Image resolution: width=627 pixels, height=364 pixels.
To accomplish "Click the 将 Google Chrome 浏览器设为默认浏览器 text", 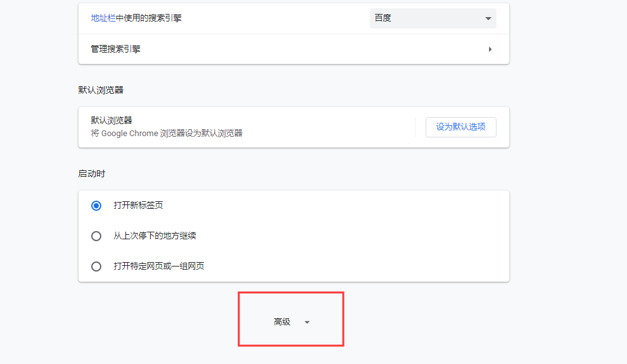I will click(x=167, y=134).
